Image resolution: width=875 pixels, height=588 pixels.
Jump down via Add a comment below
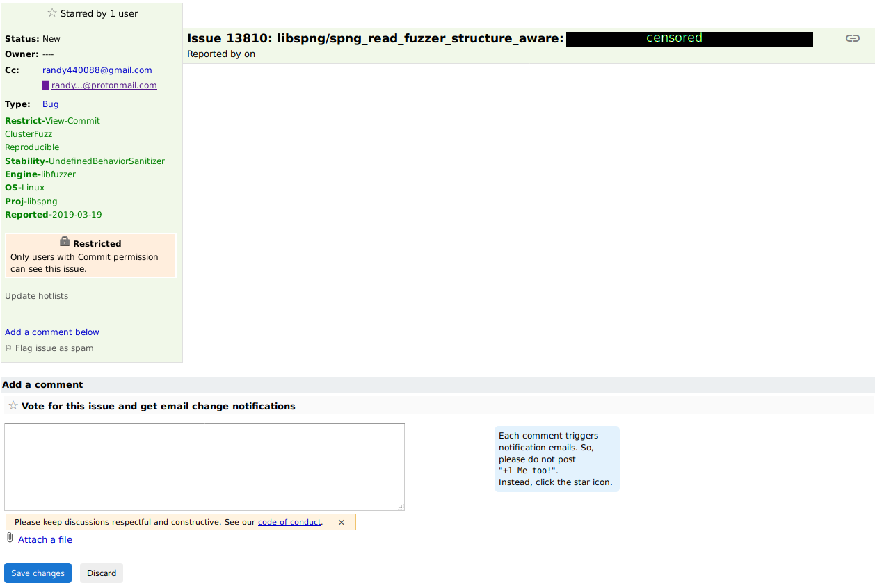(51, 332)
